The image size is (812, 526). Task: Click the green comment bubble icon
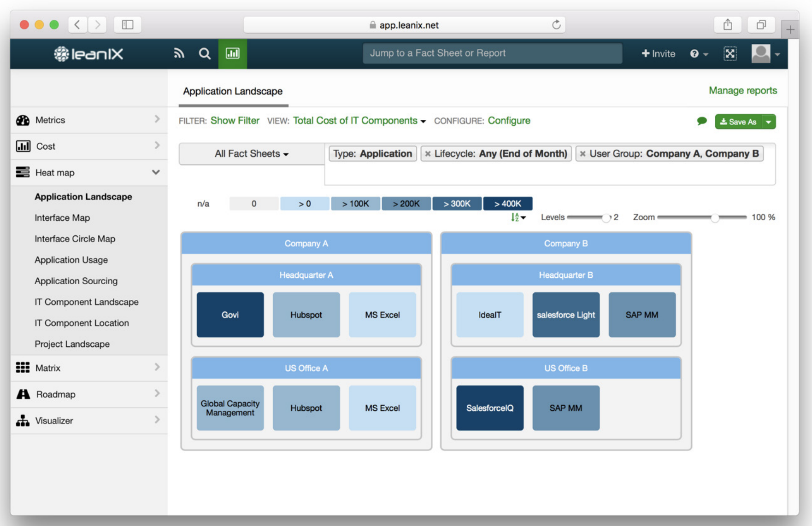(702, 121)
